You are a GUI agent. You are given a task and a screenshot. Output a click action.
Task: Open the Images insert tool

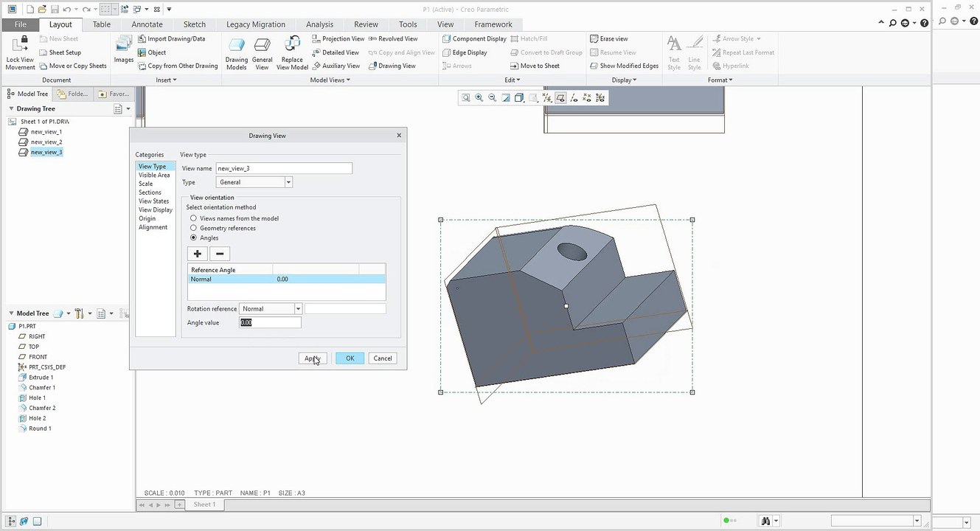tap(124, 51)
